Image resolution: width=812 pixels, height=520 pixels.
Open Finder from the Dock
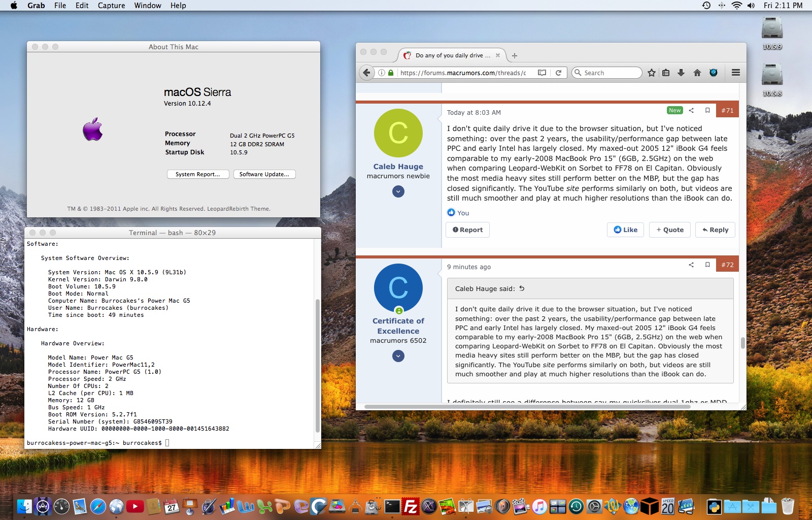click(24, 506)
